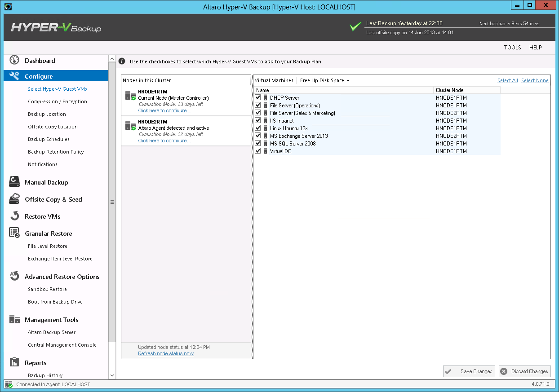Toggle the IIS Intranet checkbox
559x392 pixels.
point(258,120)
